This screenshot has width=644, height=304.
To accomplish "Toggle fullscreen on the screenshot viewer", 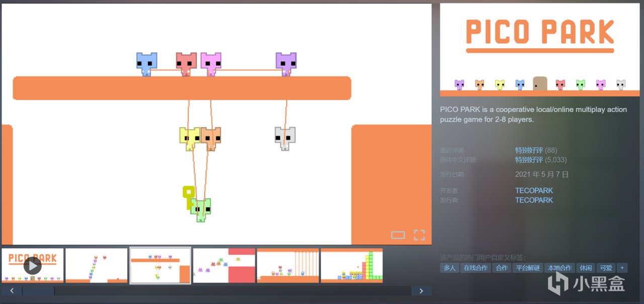I will (419, 235).
